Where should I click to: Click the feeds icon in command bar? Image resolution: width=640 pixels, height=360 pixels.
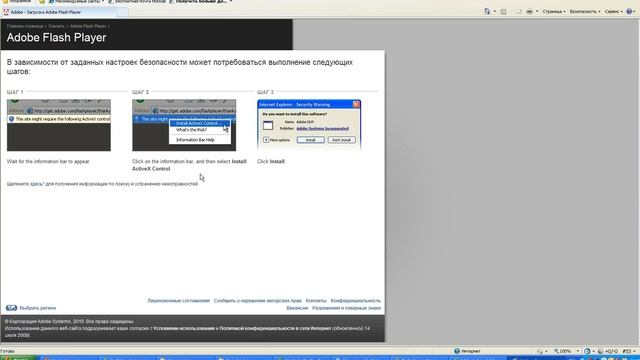coord(504,12)
